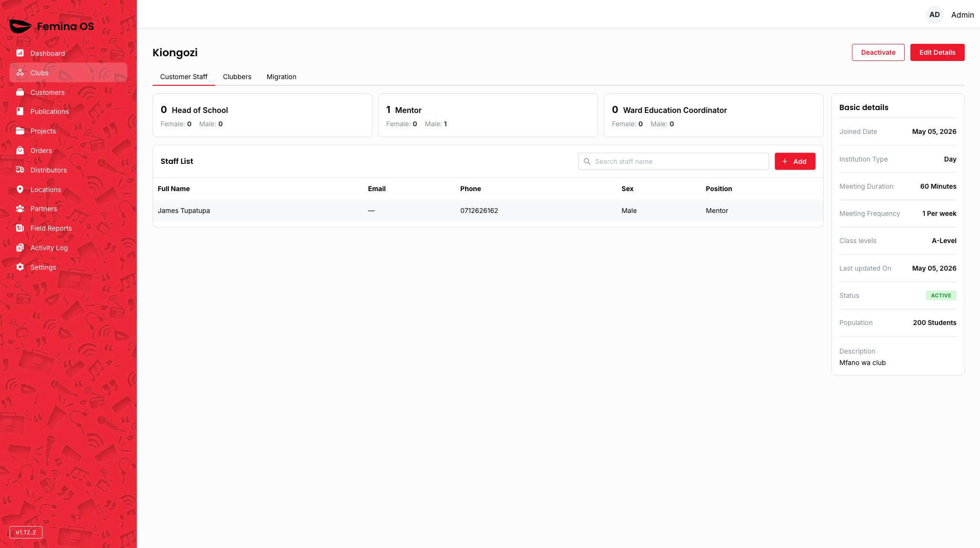
Task: Deactivate the Kiongozi club
Action: click(878, 52)
